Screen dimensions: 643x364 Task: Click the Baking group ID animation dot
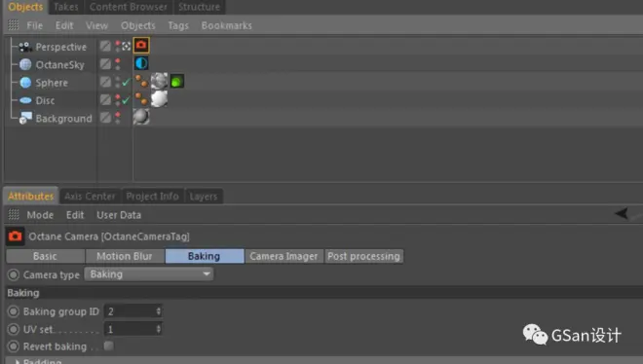14,311
